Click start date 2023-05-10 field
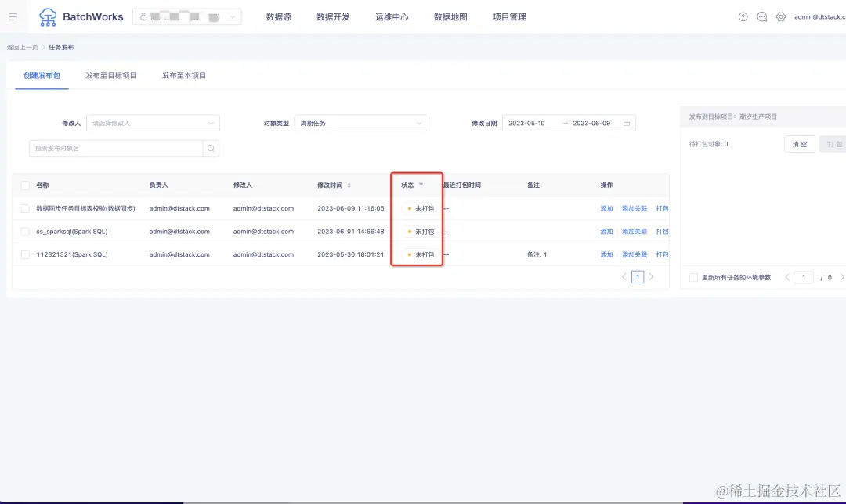 pos(526,123)
